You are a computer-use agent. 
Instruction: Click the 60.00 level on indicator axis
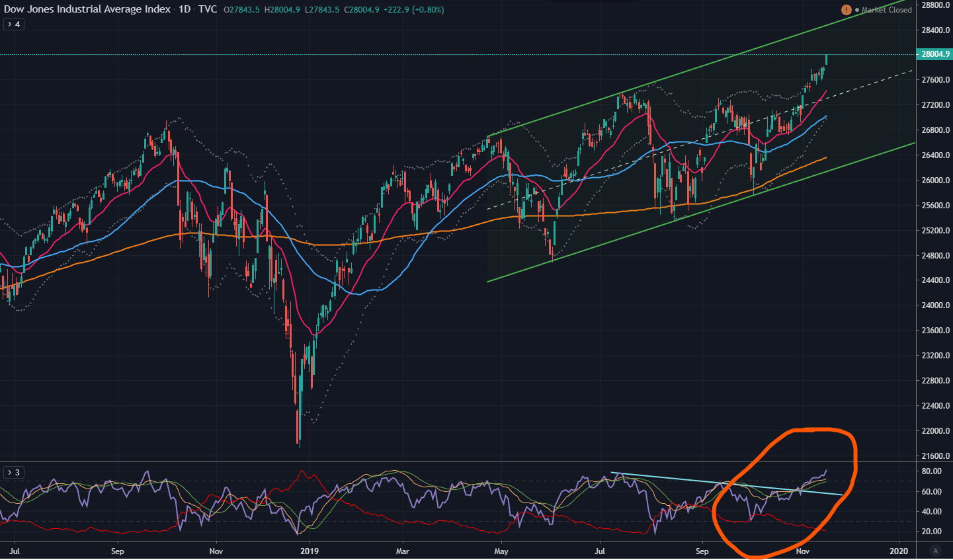click(x=932, y=492)
